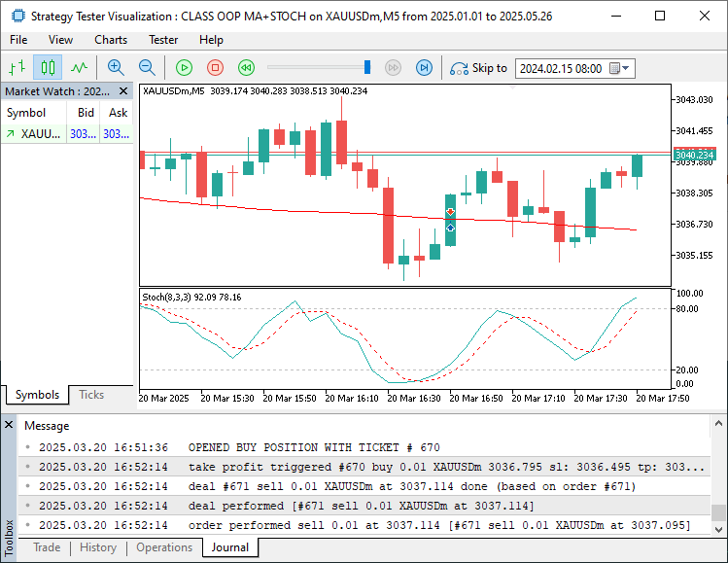Adjust the visualization speed slider handle
This screenshot has height=563, width=728.
click(x=367, y=67)
